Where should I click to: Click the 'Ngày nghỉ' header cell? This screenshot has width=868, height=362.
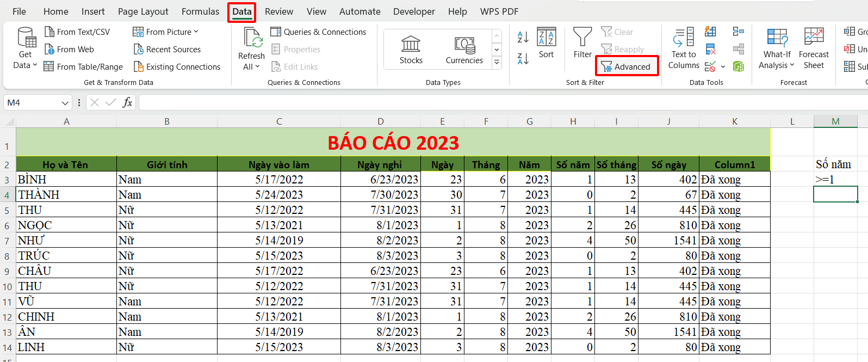click(x=381, y=164)
